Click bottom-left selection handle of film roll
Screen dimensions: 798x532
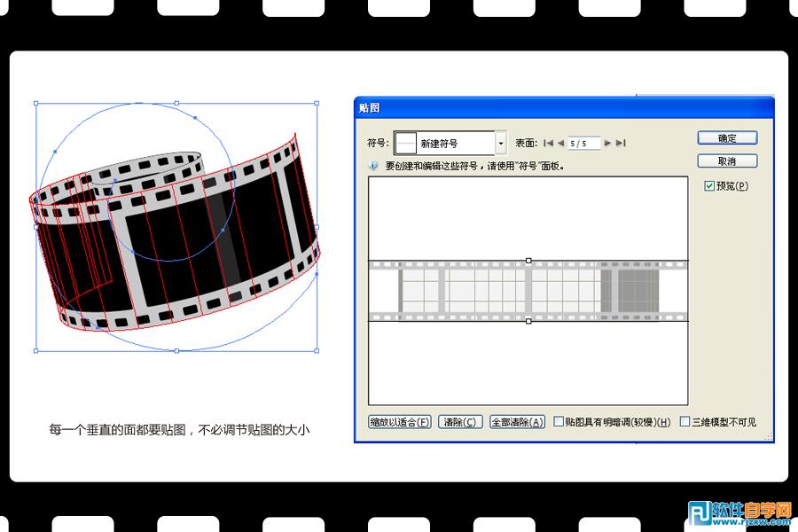click(35, 351)
